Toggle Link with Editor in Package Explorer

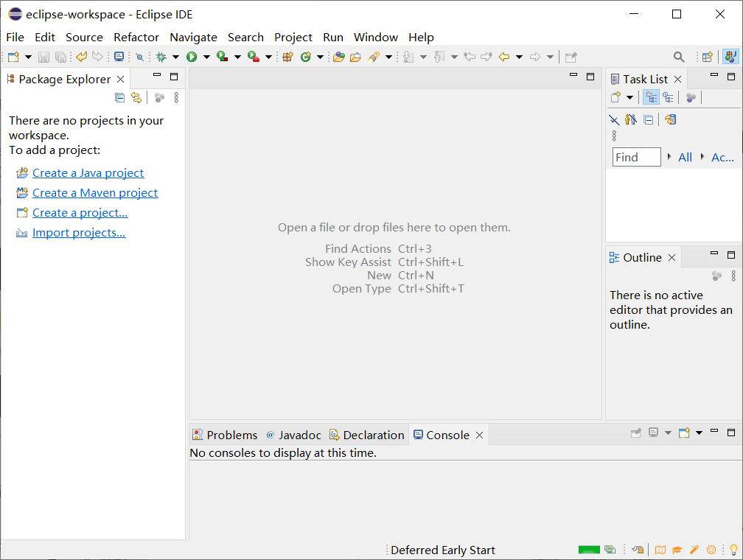pos(136,97)
